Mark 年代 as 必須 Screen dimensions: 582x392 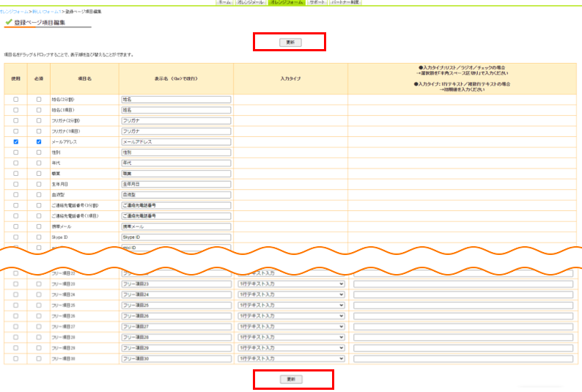[x=39, y=163]
